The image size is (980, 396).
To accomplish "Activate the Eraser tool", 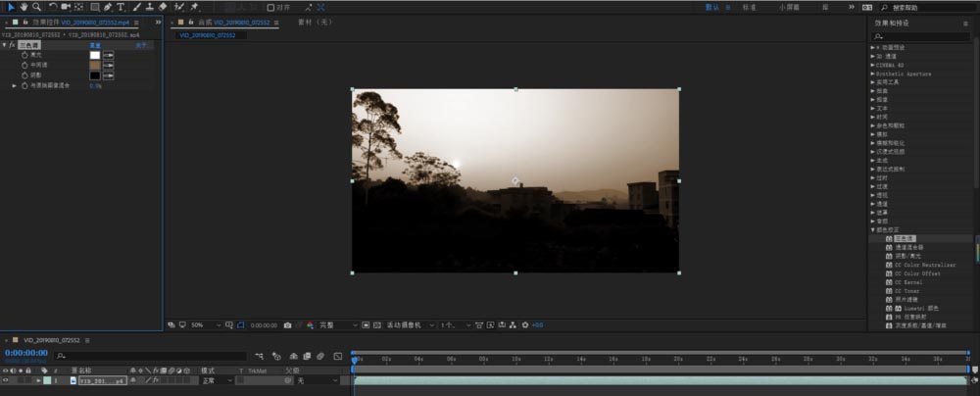I will click(x=163, y=7).
